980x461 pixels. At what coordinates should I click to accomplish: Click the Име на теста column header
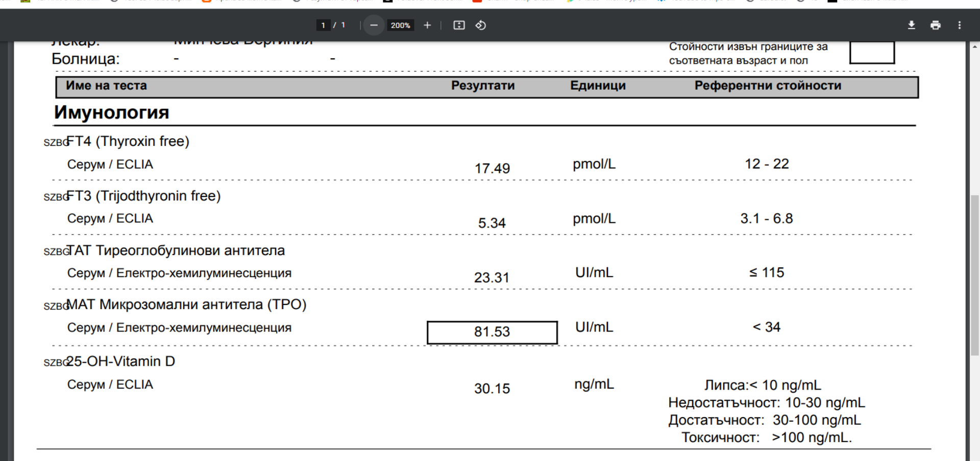106,86
